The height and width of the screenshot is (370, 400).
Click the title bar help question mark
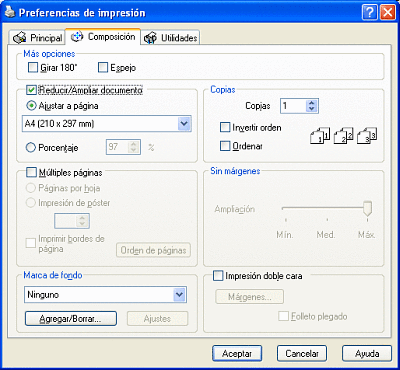[x=370, y=13]
